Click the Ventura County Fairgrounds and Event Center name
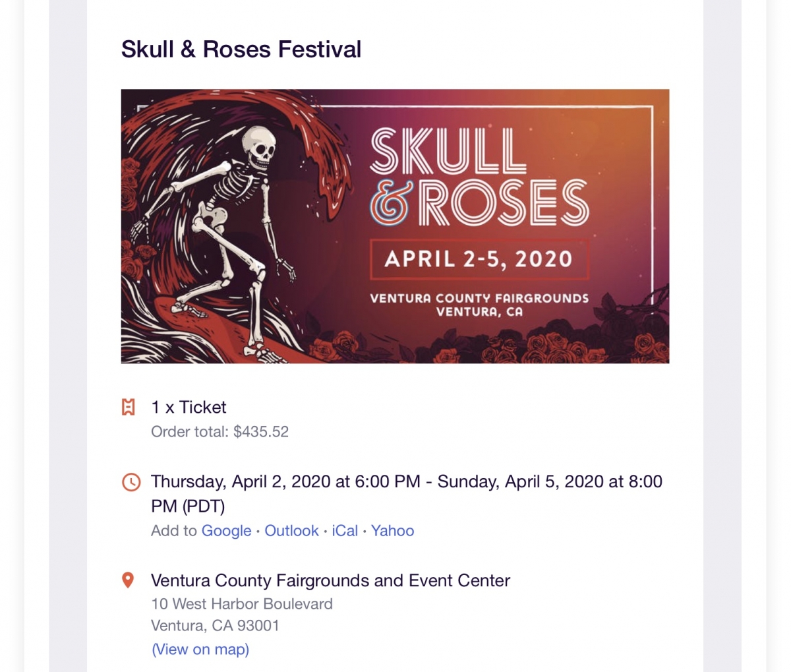 pos(330,580)
